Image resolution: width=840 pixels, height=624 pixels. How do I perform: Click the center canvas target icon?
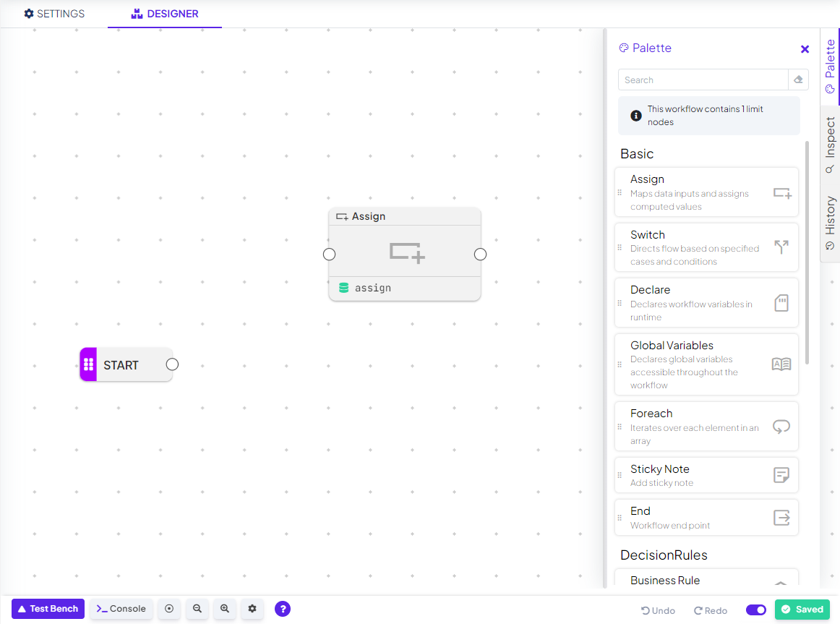[169, 609]
